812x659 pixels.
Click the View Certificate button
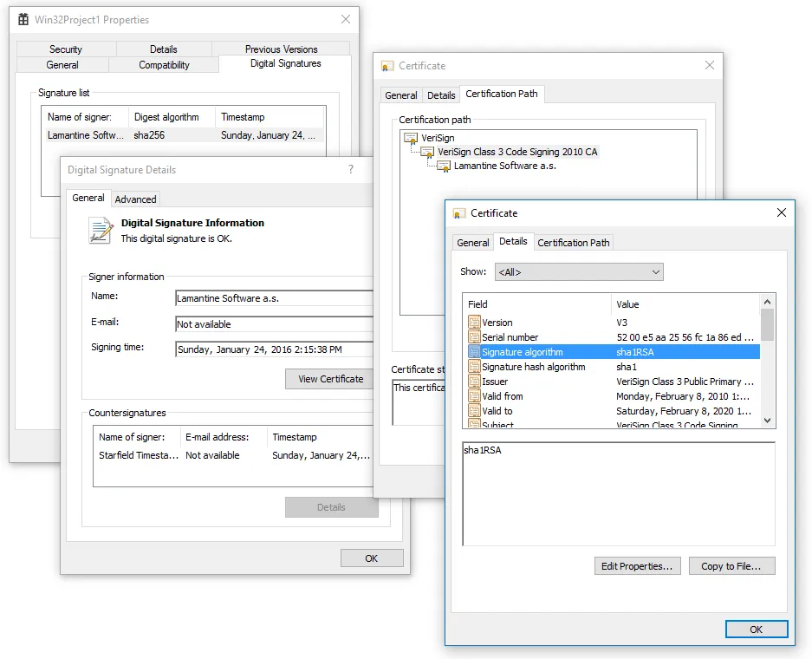[330, 379]
